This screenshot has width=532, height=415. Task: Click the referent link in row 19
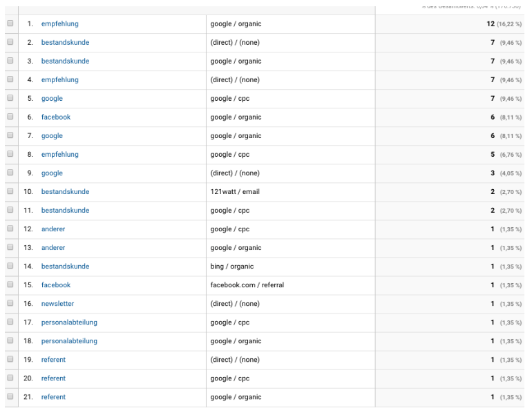[53, 360]
